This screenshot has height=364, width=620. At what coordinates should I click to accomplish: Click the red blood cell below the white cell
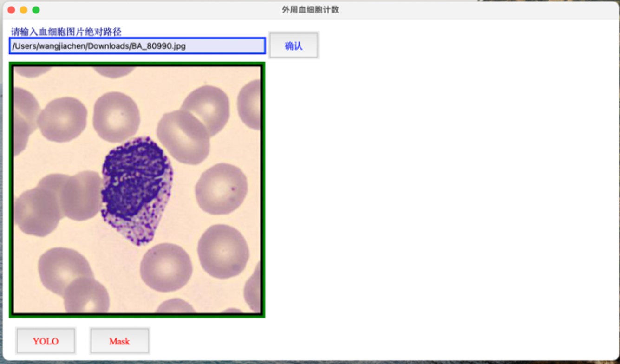[x=166, y=267]
